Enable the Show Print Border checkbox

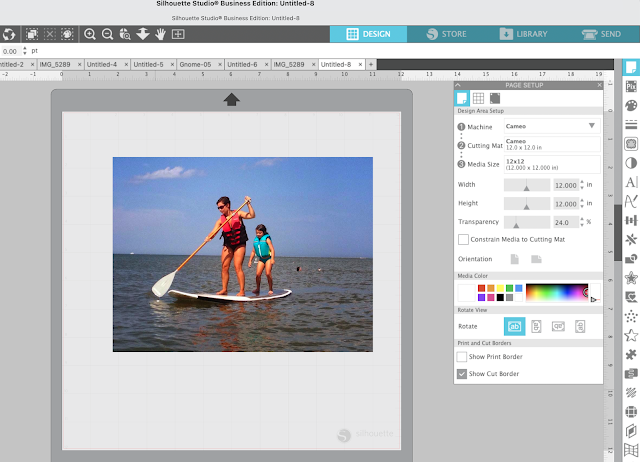tap(462, 357)
